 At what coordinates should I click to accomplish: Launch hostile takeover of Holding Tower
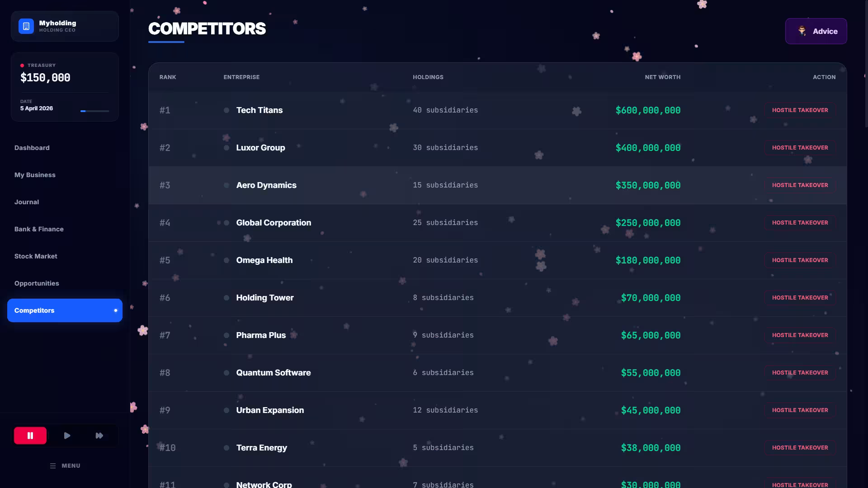click(800, 298)
